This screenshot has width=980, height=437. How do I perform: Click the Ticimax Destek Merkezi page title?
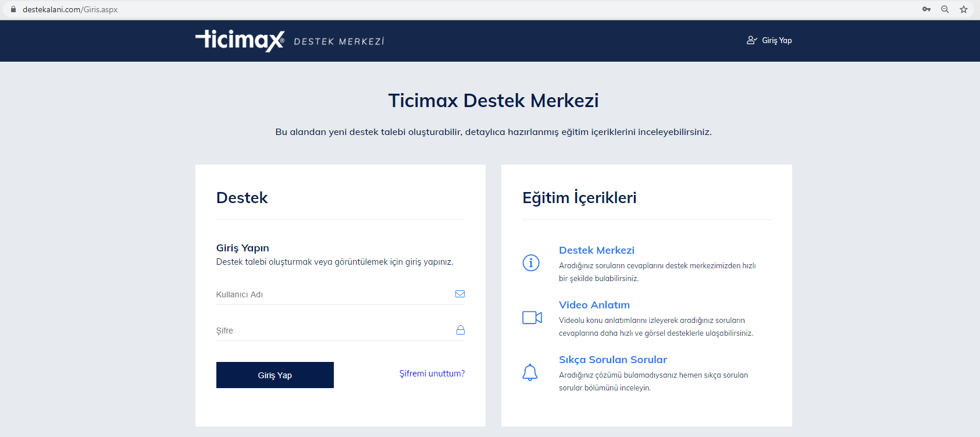[493, 101]
